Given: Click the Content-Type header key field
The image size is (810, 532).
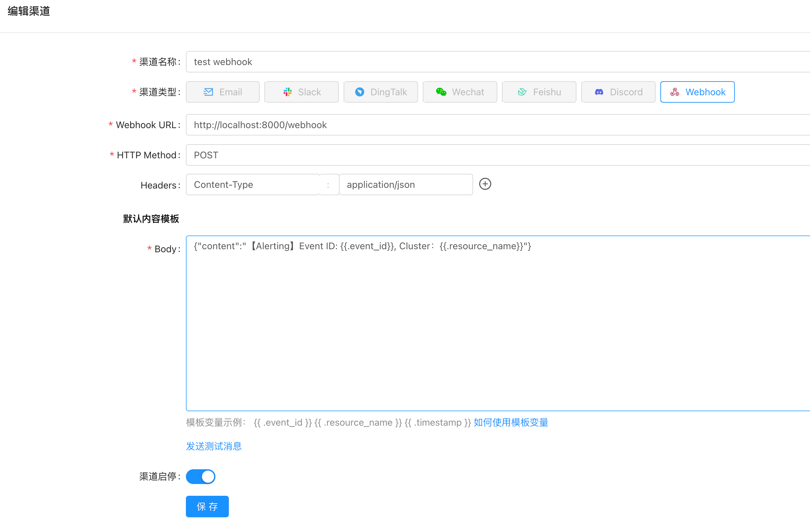Looking at the screenshot, I should click(x=253, y=184).
